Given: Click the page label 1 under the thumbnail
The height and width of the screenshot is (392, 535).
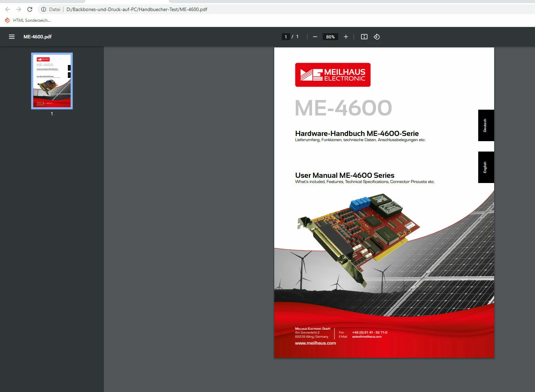Looking at the screenshot, I should pyautogui.click(x=52, y=113).
